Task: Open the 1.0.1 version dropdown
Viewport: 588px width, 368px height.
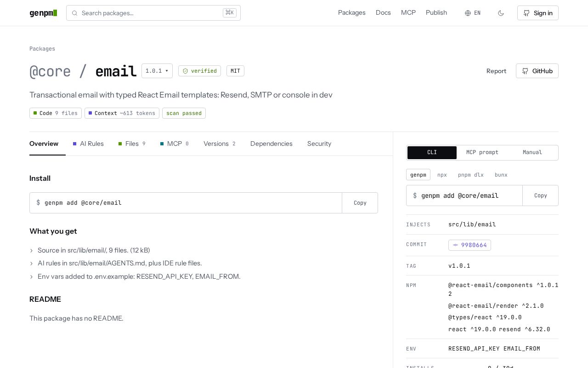Action: coord(157,71)
